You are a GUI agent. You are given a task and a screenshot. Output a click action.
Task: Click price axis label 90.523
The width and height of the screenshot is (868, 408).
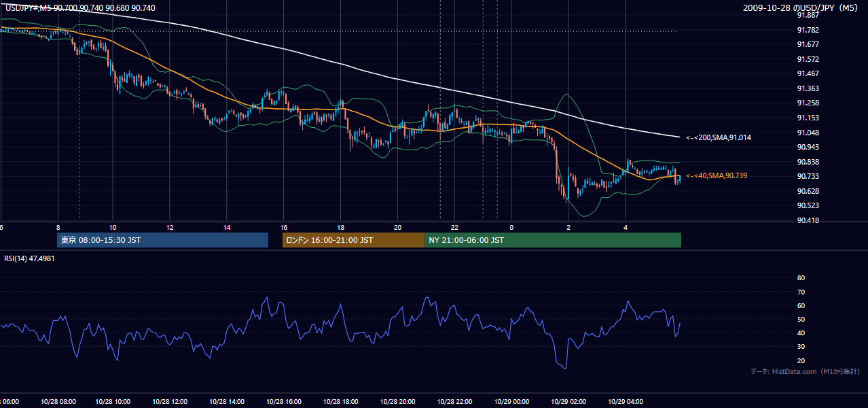click(808, 205)
